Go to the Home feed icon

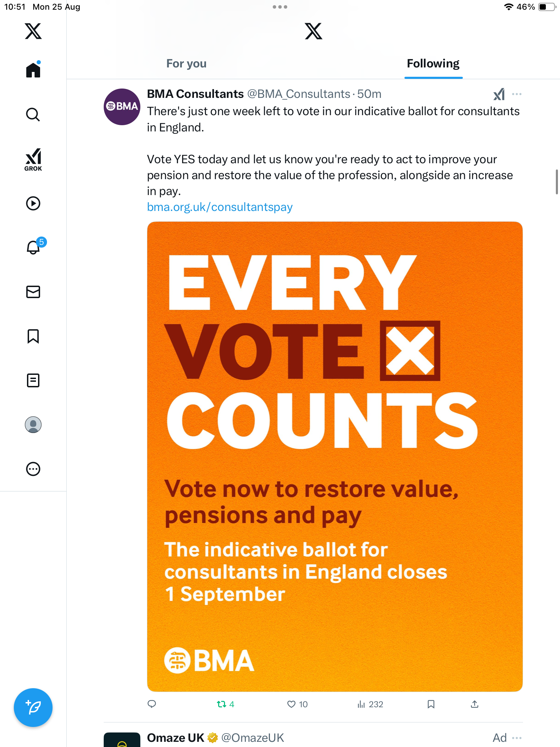pyautogui.click(x=33, y=70)
